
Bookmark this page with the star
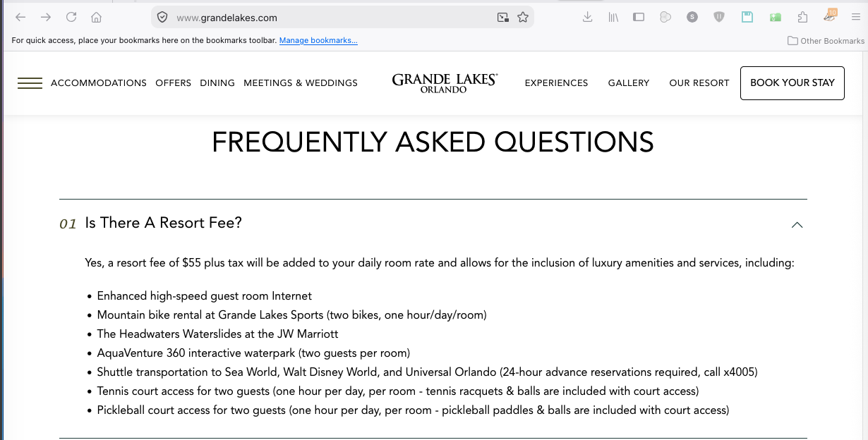tap(523, 18)
